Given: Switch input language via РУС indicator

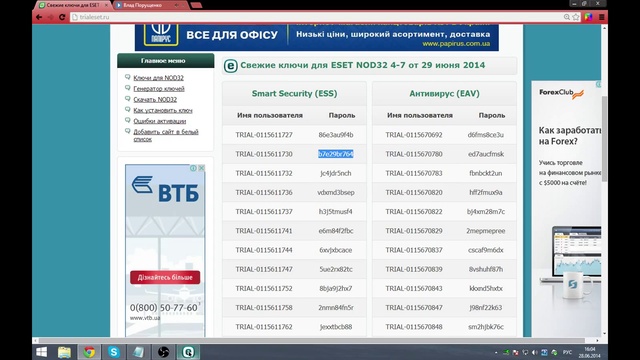Looking at the screenshot, I should [x=567, y=352].
